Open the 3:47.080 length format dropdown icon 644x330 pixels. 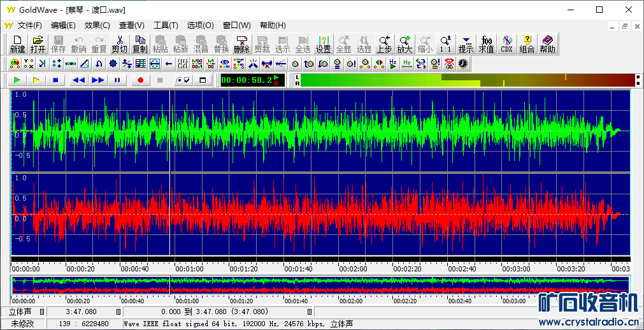coord(118,312)
